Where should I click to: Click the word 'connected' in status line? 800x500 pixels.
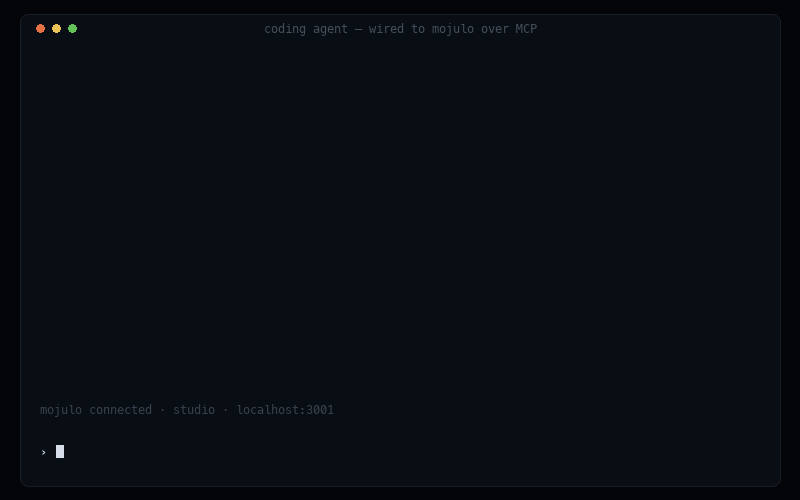[x=120, y=410]
